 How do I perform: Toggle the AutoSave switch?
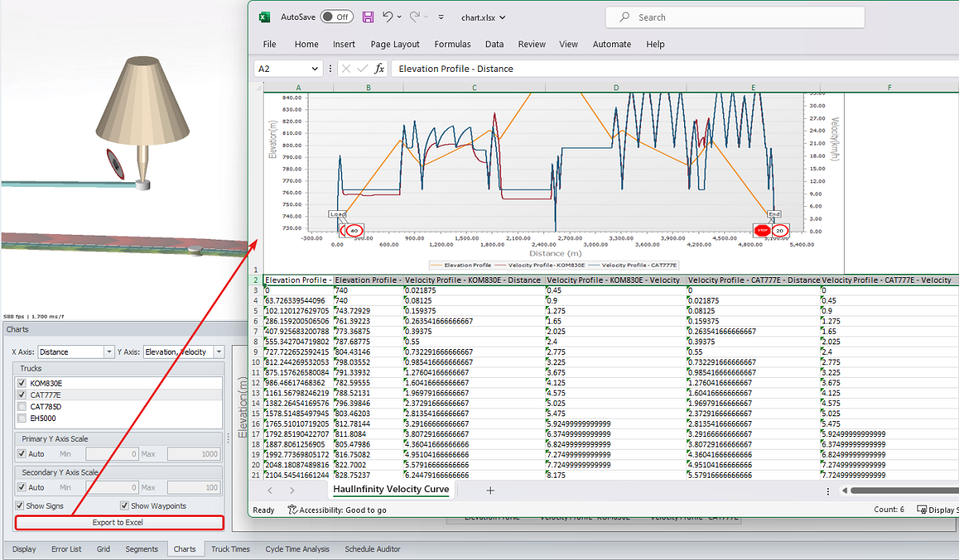pyautogui.click(x=336, y=17)
